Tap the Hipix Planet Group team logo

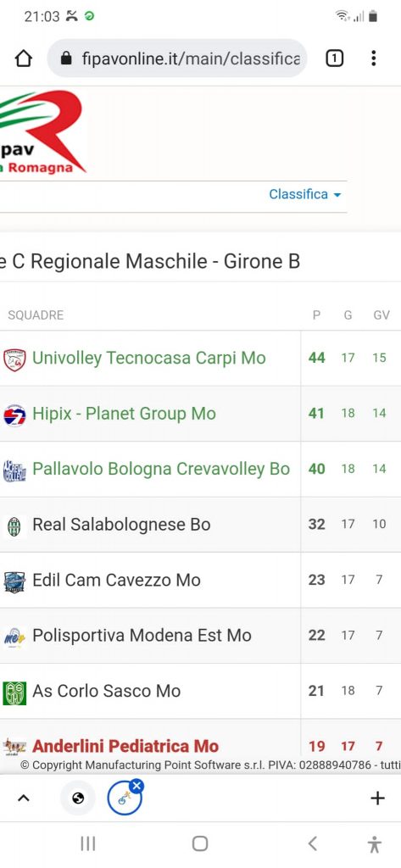(14, 415)
